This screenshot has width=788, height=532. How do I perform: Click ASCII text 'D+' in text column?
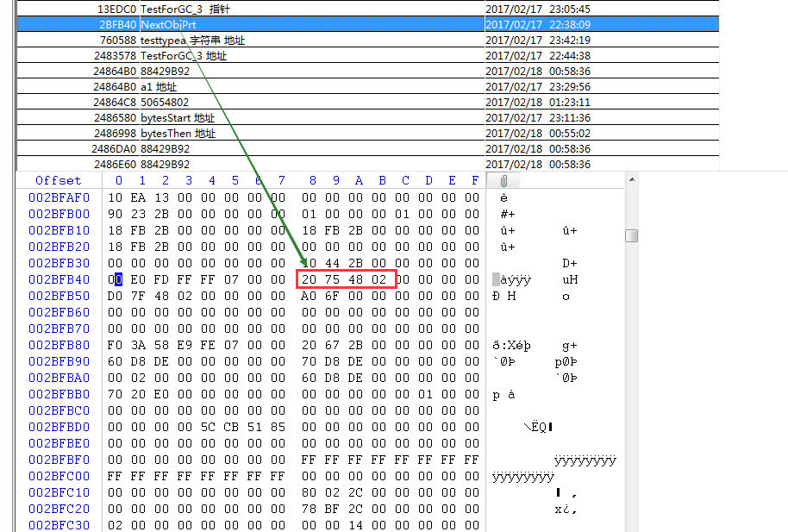click(x=570, y=263)
